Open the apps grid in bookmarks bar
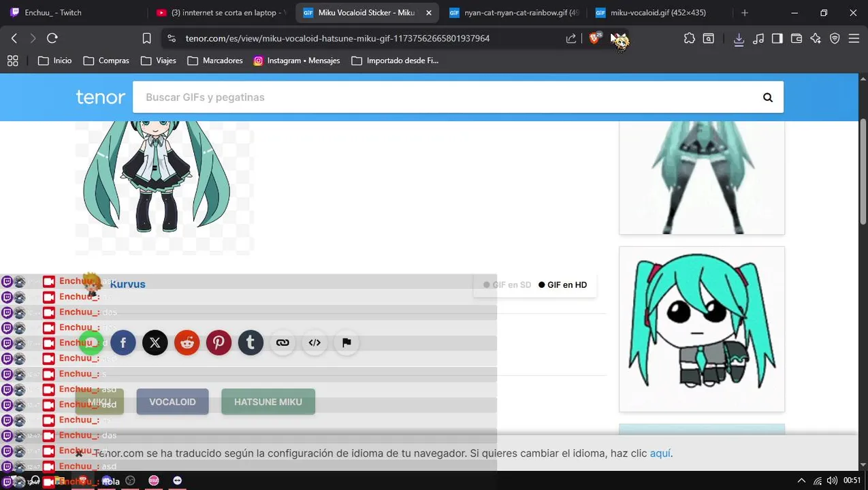868x490 pixels. [12, 61]
